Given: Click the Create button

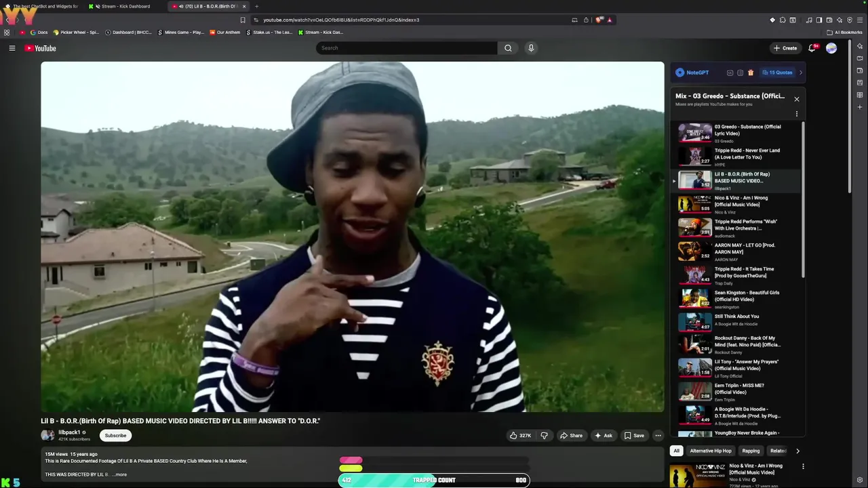Looking at the screenshot, I should pyautogui.click(x=785, y=48).
